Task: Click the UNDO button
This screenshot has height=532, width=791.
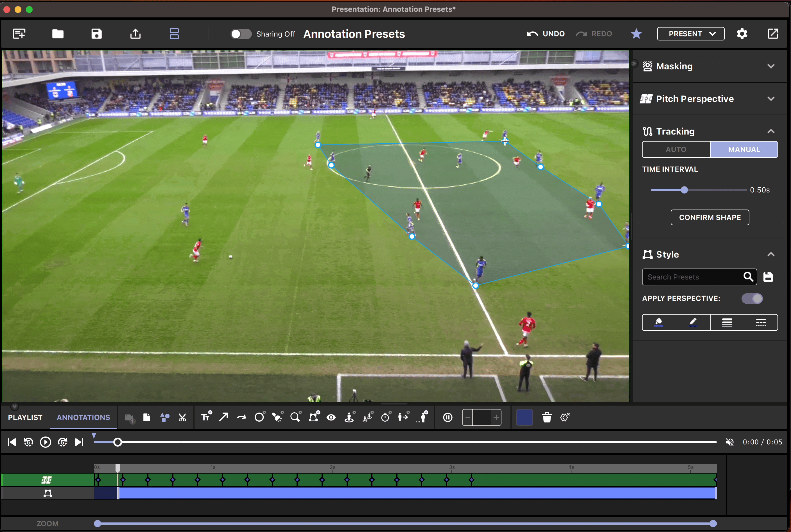Action: tap(546, 34)
